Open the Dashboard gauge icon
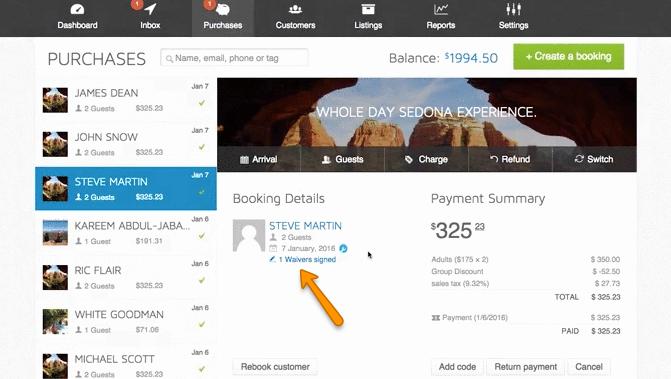The width and height of the screenshot is (671, 379). pyautogui.click(x=77, y=9)
